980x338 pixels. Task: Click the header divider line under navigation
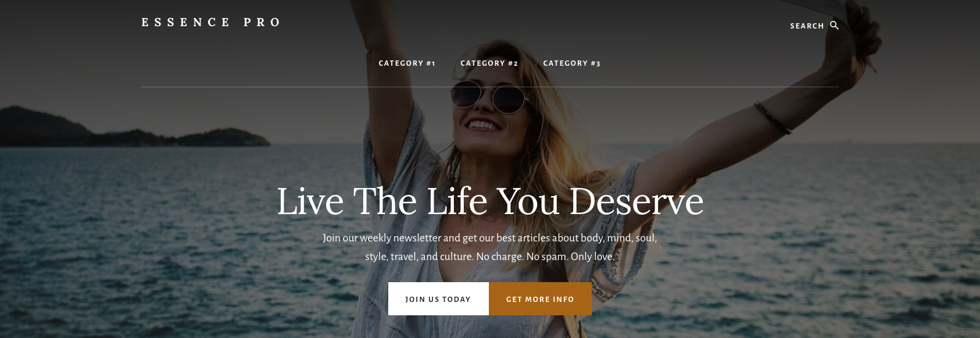pos(489,87)
